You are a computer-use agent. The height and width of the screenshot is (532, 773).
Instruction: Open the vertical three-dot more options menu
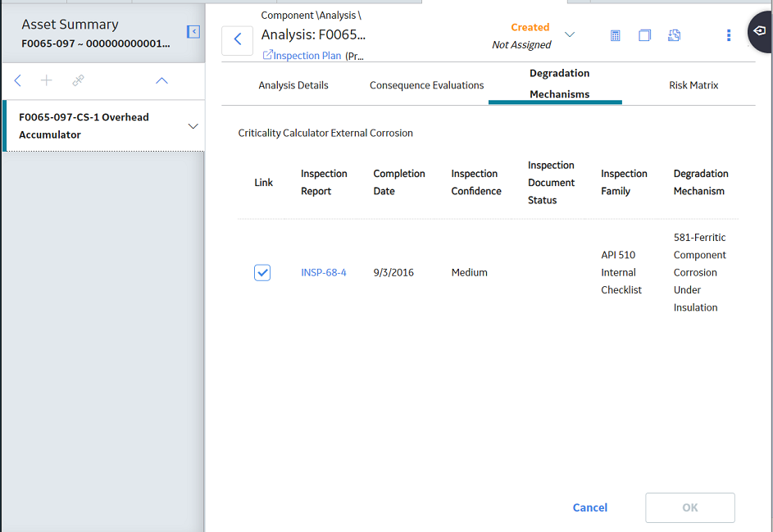click(x=729, y=35)
